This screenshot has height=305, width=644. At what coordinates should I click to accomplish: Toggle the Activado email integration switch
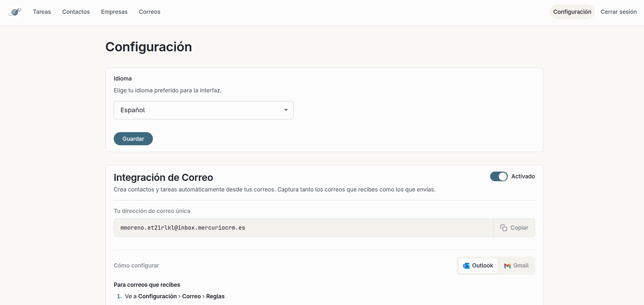click(498, 176)
